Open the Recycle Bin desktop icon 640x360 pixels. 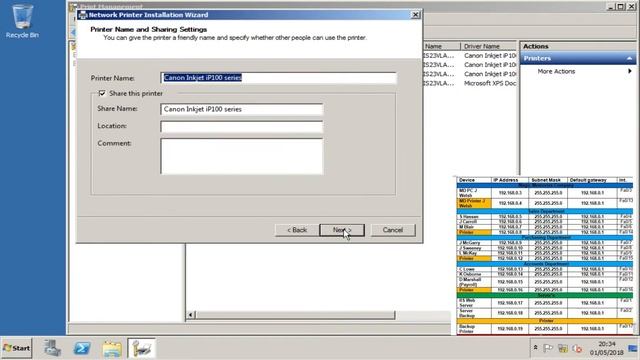[22, 21]
